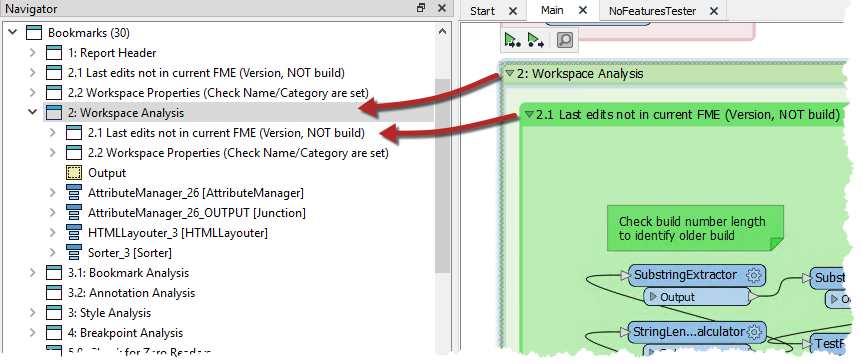Open SubstringExtractor parameters gear icon
Screen dimensions: 862x364
coord(754,275)
